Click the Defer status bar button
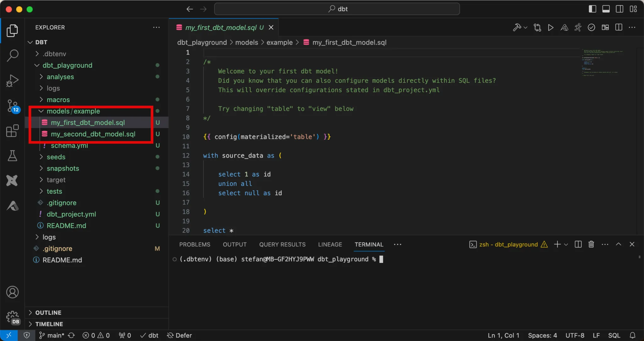This screenshot has height=341, width=644. tap(180, 335)
